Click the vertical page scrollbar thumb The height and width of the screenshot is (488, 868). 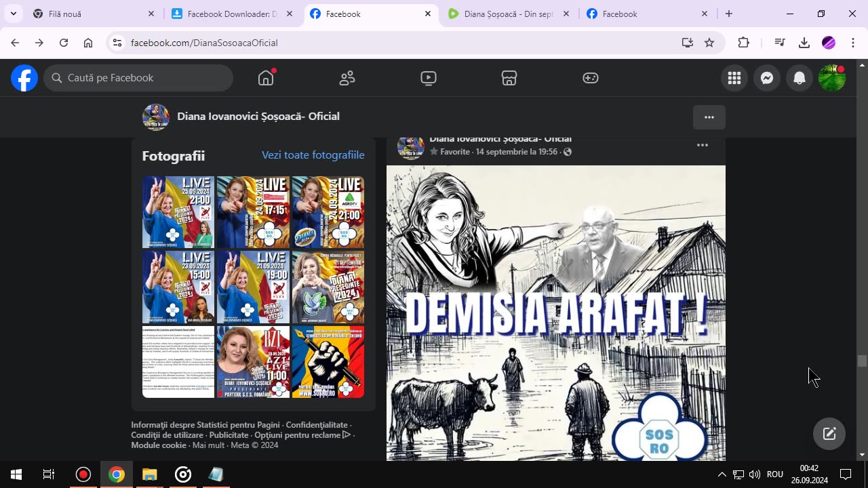[862, 361]
